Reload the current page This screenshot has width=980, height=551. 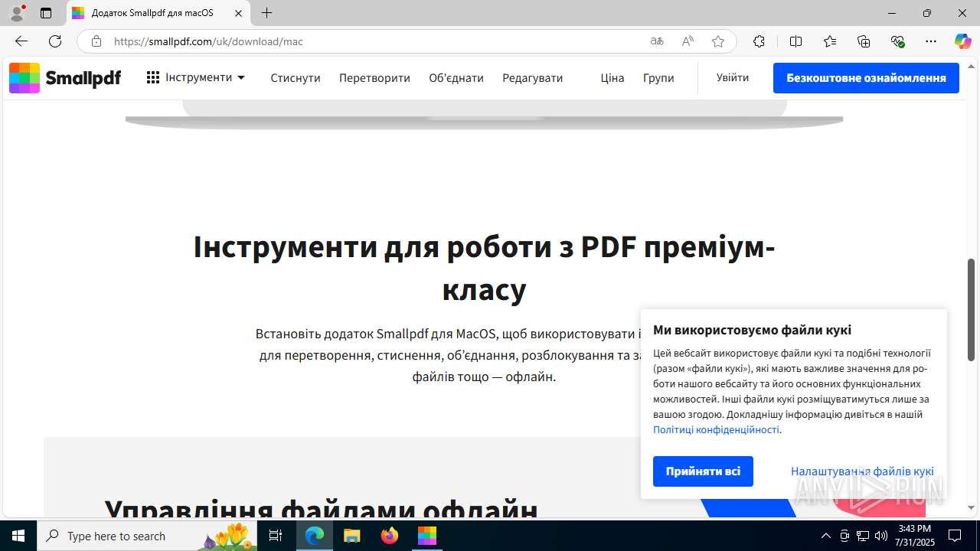point(55,41)
